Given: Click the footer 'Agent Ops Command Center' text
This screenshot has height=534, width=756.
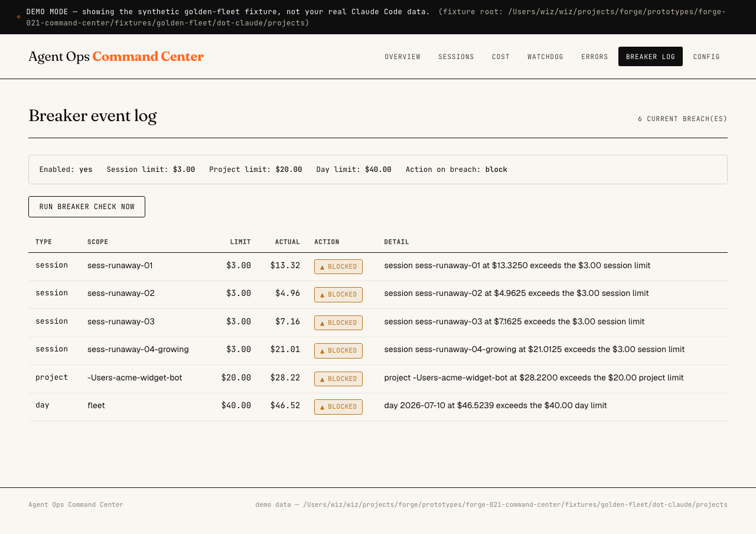Looking at the screenshot, I should [76, 504].
